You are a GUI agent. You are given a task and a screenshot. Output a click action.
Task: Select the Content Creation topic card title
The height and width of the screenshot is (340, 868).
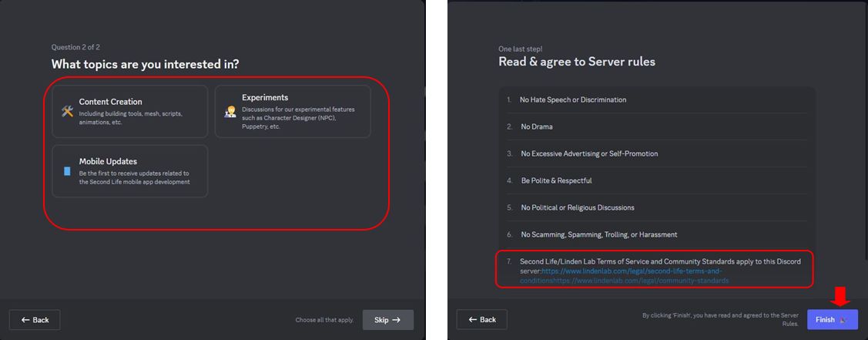[x=110, y=102]
